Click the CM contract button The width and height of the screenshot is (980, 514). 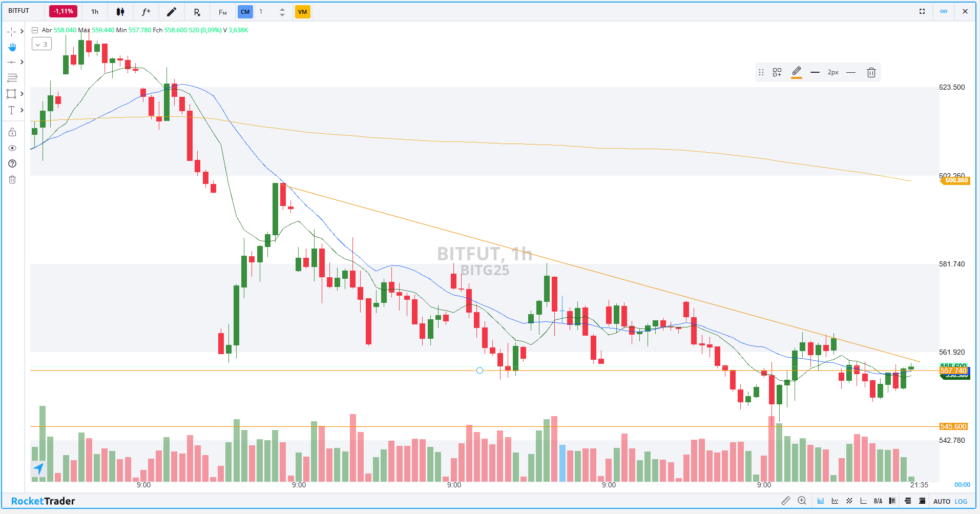(245, 11)
